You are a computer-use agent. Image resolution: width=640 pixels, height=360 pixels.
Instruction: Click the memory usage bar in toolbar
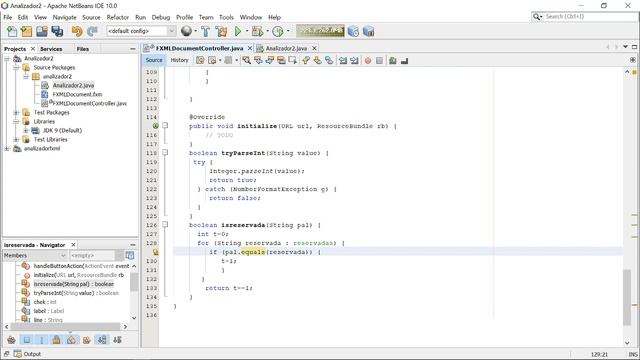[x=320, y=31]
